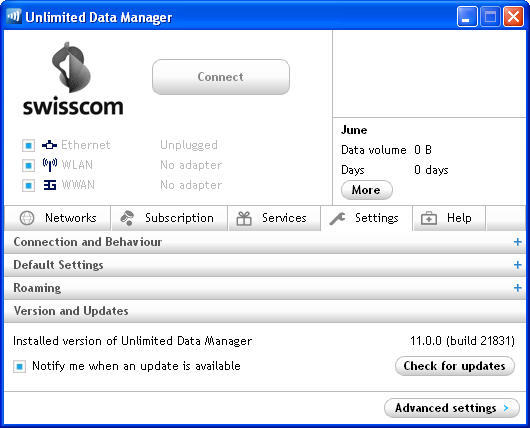
Task: Click the Ethernet label
Action: click(x=86, y=145)
